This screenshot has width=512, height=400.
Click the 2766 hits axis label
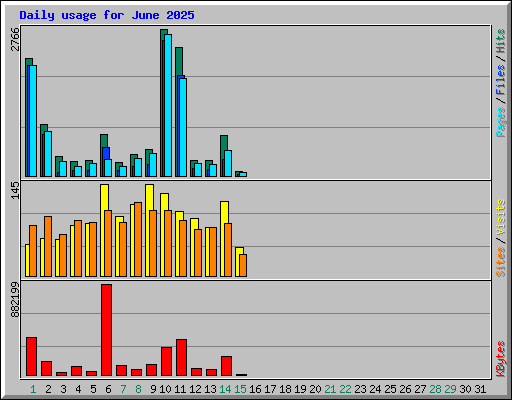(x=15, y=39)
